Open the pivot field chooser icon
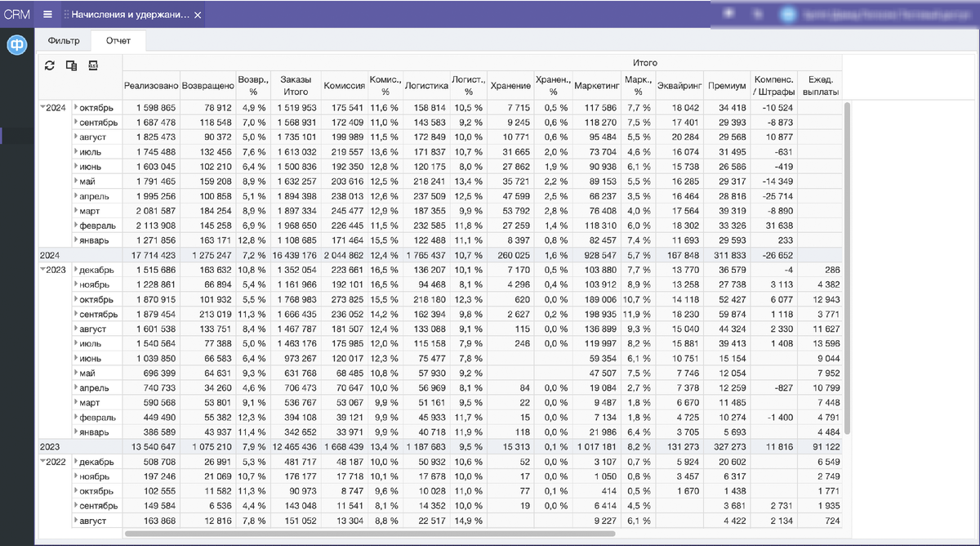 pyautogui.click(x=71, y=65)
